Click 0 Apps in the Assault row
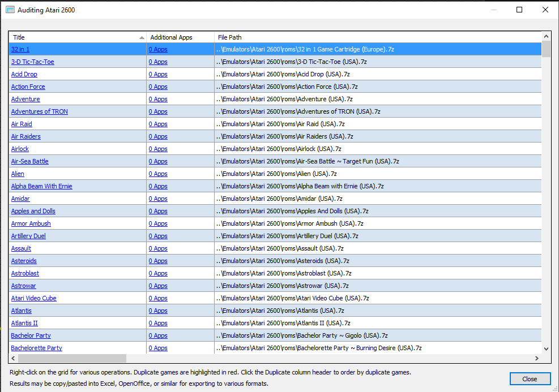This screenshot has width=559, height=392. [x=158, y=248]
